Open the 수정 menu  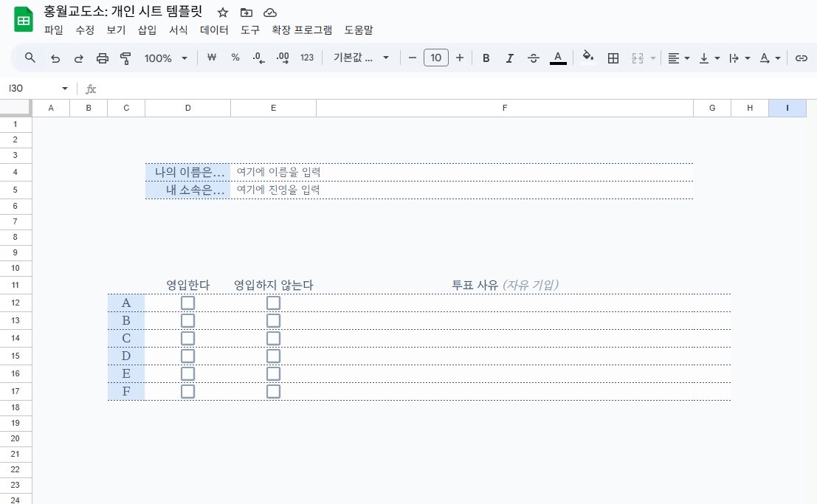tap(85, 30)
